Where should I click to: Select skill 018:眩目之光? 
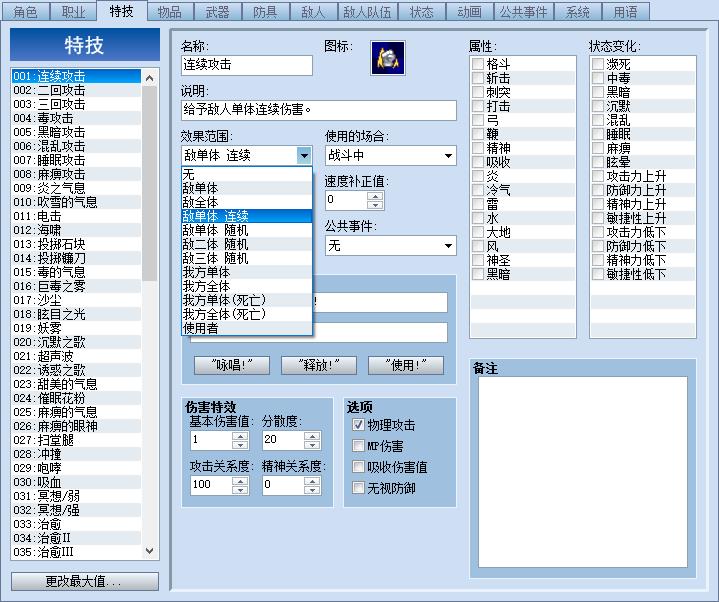pyautogui.click(x=77, y=314)
